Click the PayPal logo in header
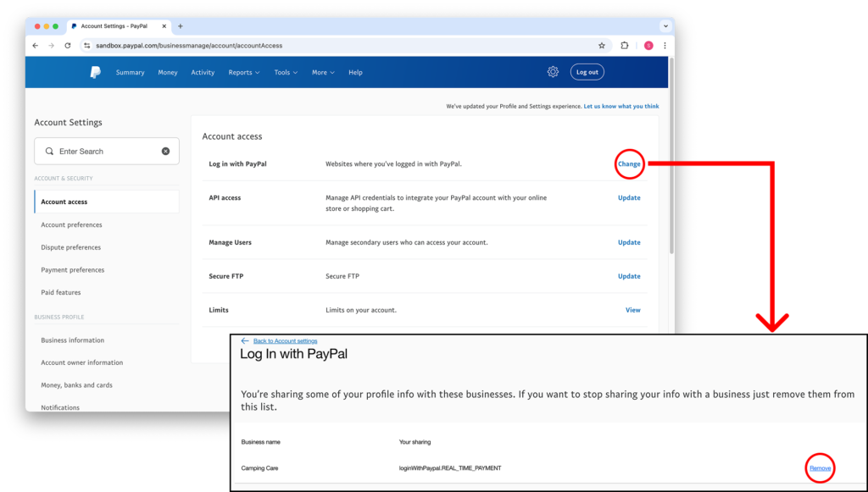Image resolution: width=868 pixels, height=492 pixels. pos(95,73)
